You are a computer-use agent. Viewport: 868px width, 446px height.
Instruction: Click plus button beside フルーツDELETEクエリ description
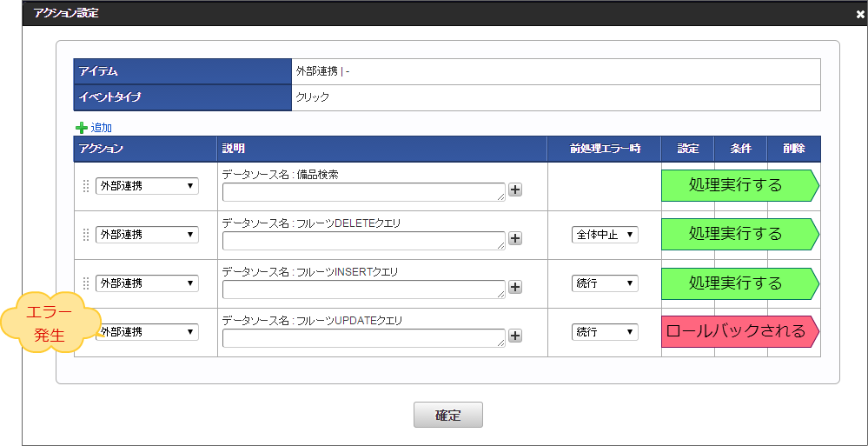click(x=515, y=239)
